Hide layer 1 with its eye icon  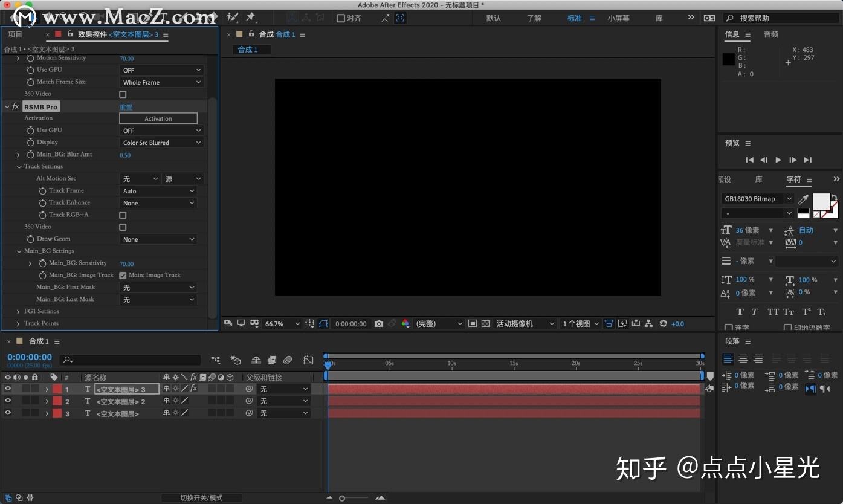[8, 389]
